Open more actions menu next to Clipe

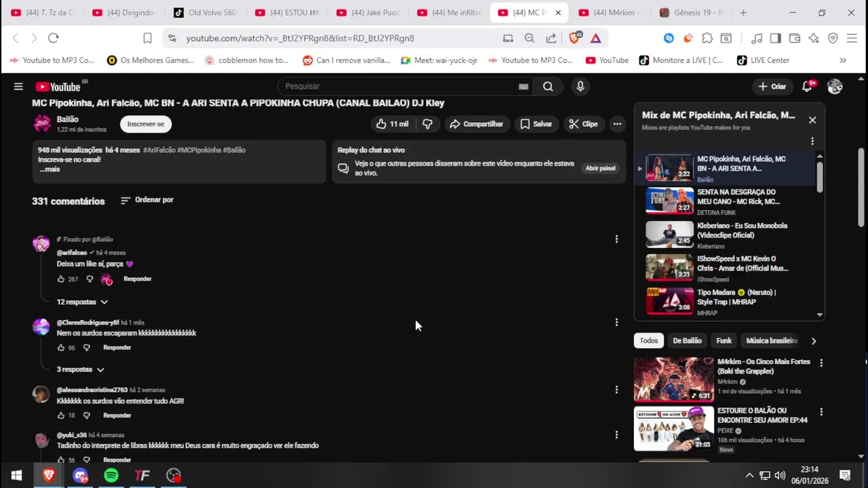point(616,124)
